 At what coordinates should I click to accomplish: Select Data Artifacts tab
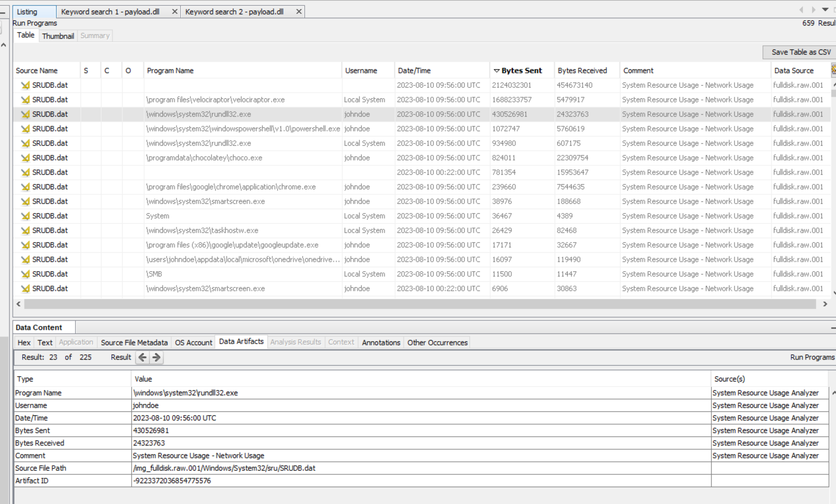pyautogui.click(x=241, y=342)
